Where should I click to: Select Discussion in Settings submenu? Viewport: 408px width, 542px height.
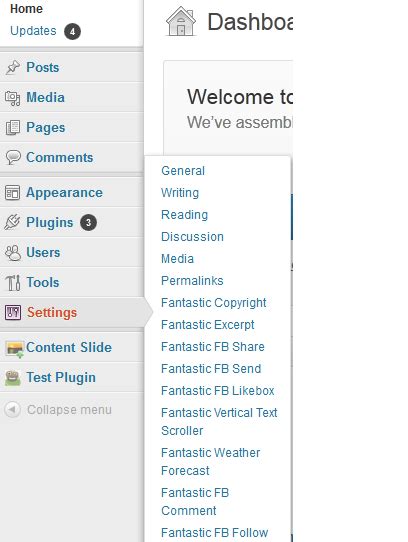pos(192,237)
